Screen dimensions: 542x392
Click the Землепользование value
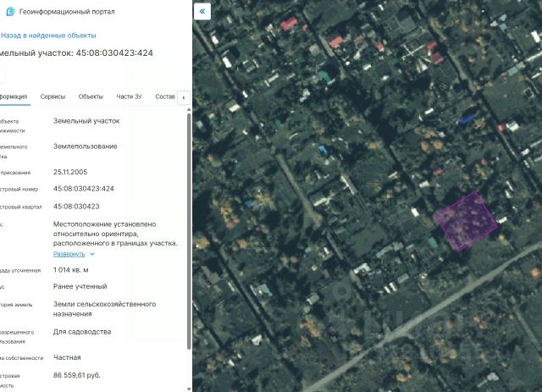(x=85, y=146)
